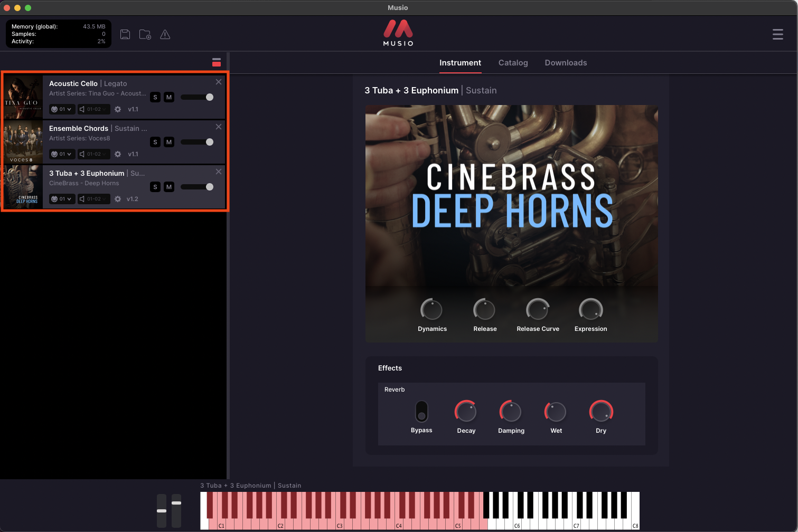Select the Voces8 Ensemble Chords thumbnail
The image size is (798, 532).
(x=24, y=142)
